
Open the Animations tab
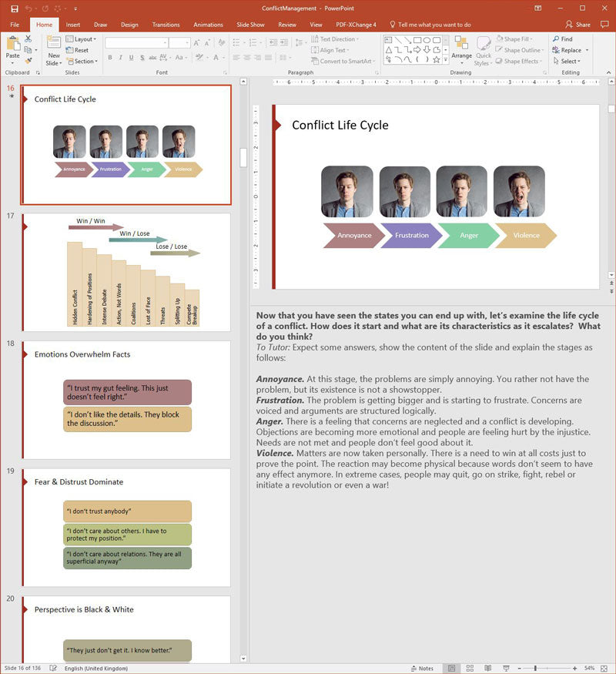click(209, 25)
